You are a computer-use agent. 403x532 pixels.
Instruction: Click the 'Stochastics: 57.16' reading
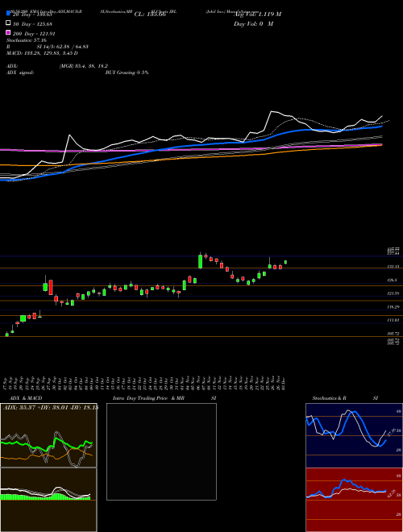(27, 40)
